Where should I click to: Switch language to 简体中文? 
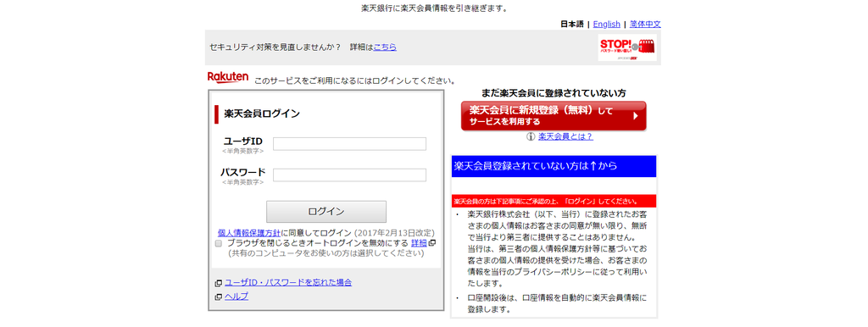(x=645, y=25)
